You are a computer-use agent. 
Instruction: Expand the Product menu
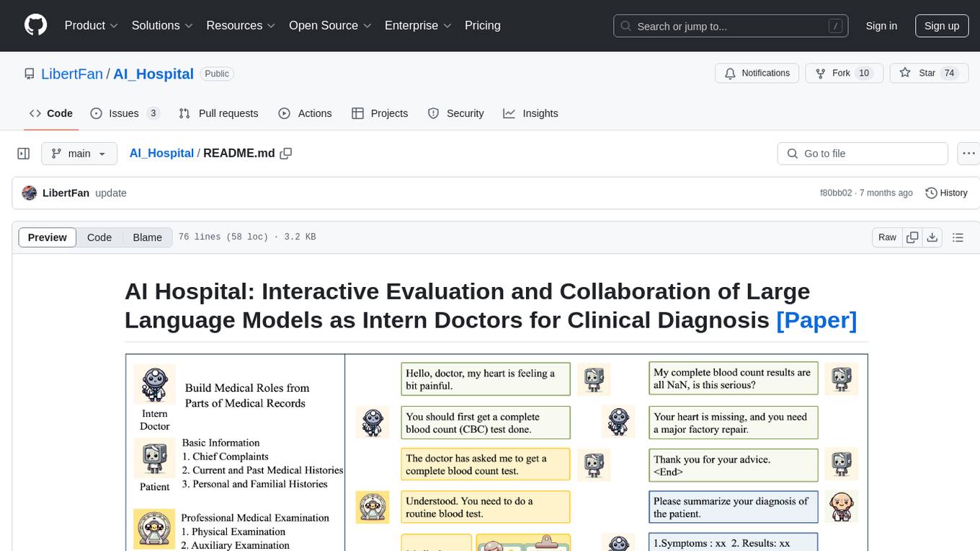coord(92,25)
